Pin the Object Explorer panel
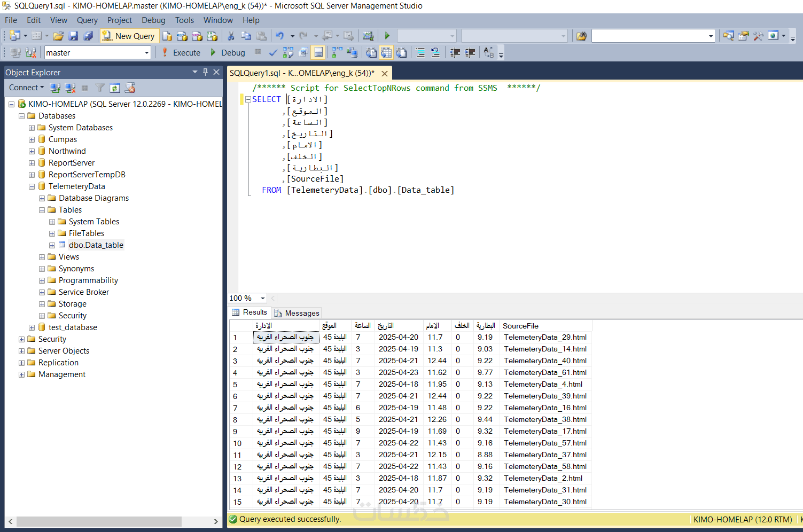The width and height of the screenshot is (803, 532). coord(205,72)
